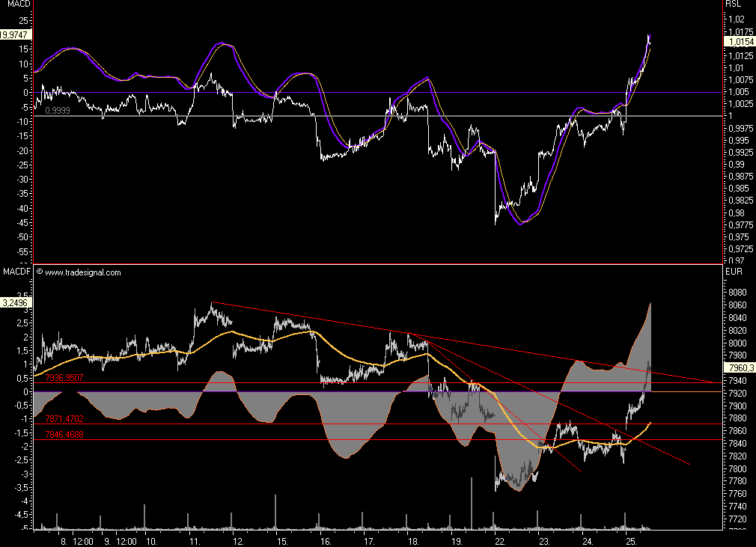Select the RSL axis label
This screenshot has width=756, height=547.
click(x=733, y=4)
